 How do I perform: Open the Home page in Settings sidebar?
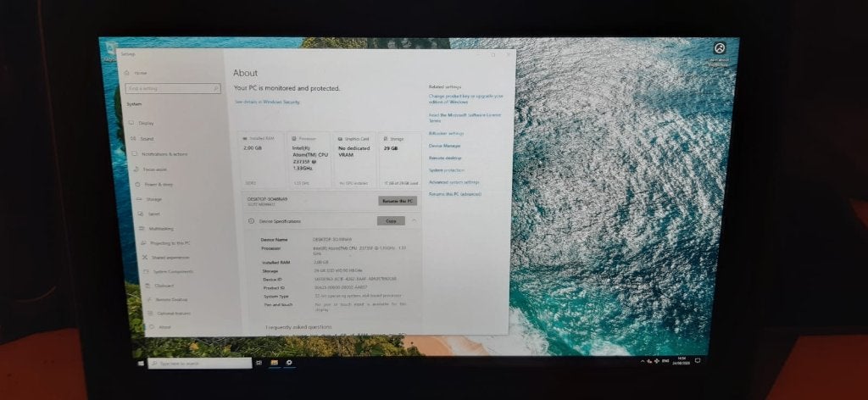[x=136, y=73]
